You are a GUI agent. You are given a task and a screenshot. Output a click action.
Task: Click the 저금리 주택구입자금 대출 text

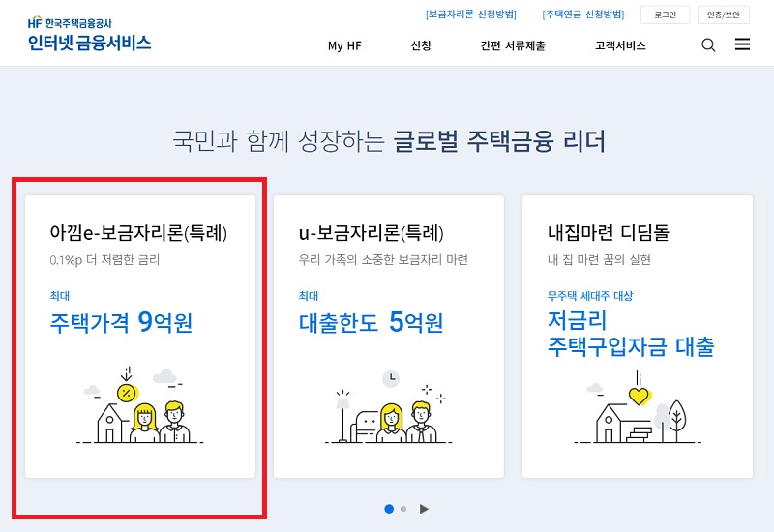(631, 334)
